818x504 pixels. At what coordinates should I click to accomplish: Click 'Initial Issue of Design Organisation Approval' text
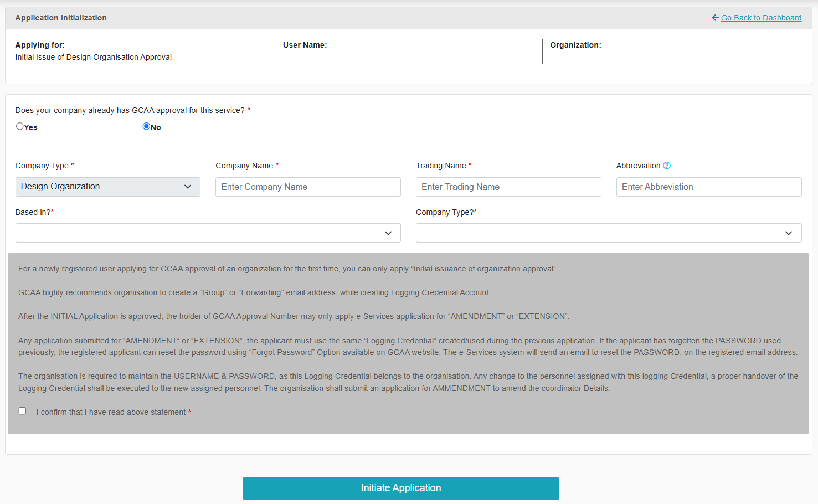point(94,57)
